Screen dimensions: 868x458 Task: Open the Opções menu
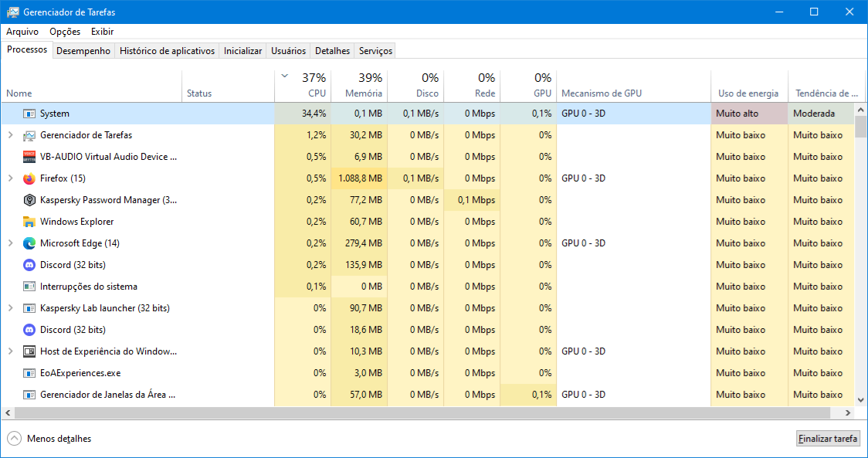coord(65,32)
